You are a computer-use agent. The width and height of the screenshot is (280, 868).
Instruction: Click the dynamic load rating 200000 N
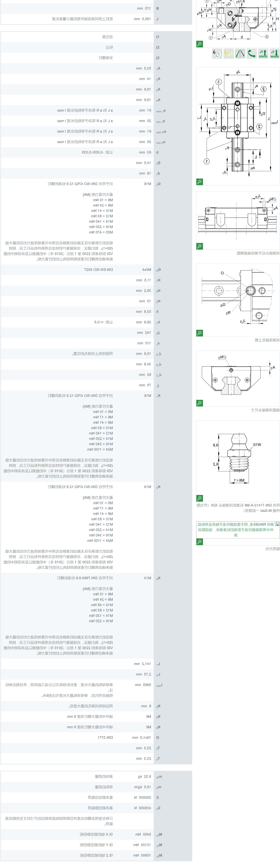pyautogui.click(x=143, y=798)
